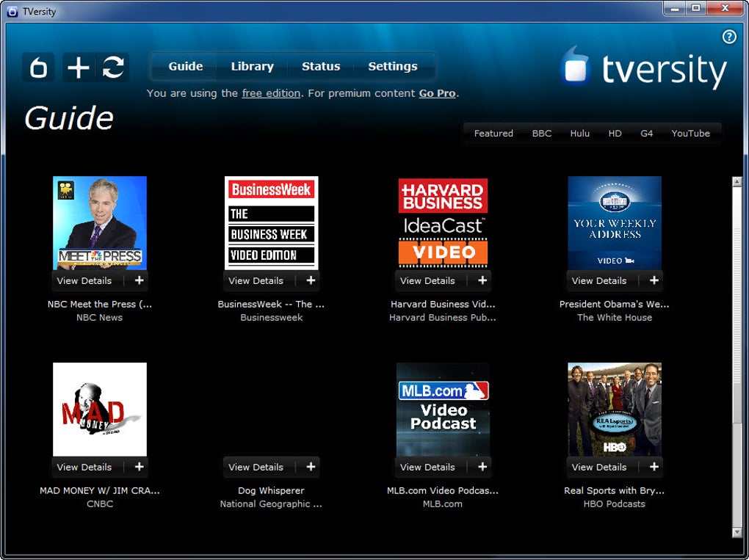Follow the free edition link

tap(271, 93)
